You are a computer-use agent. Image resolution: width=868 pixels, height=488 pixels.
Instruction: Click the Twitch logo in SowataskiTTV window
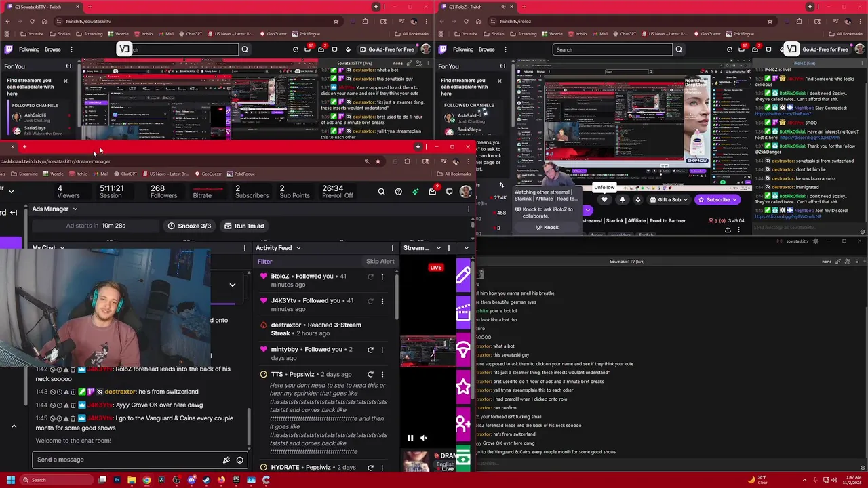[x=8, y=49]
